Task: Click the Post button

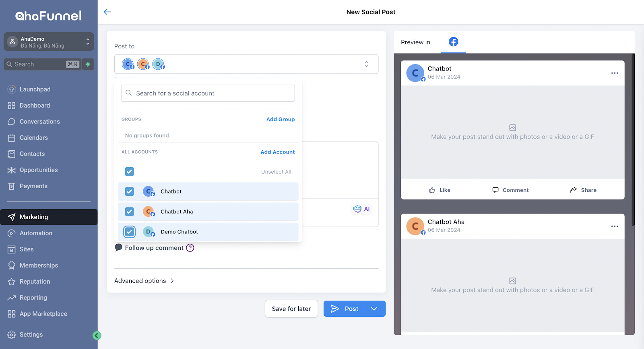Action: [x=344, y=309]
